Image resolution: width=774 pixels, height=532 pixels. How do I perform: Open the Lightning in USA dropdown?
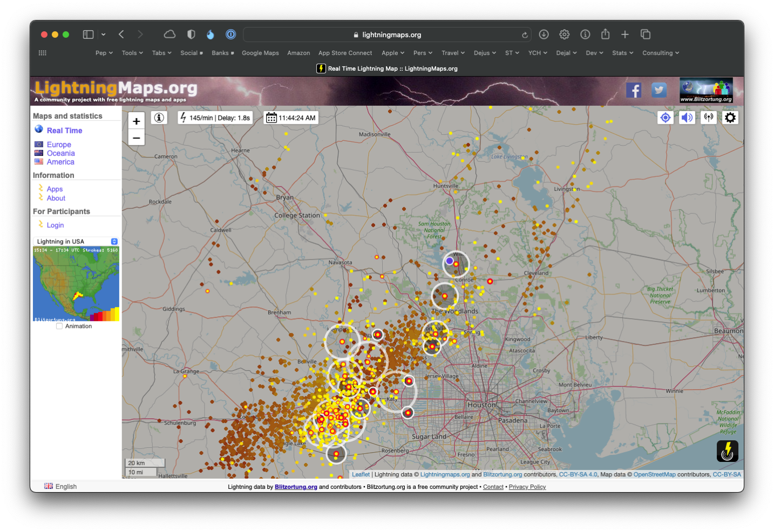pos(76,241)
